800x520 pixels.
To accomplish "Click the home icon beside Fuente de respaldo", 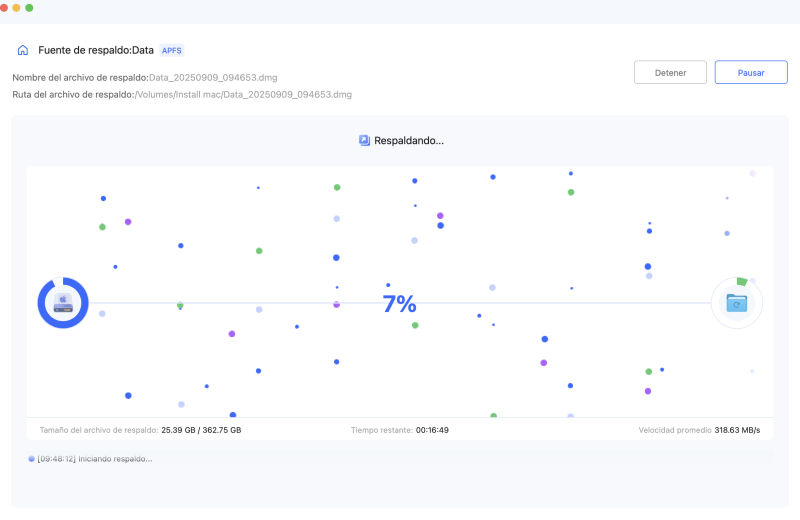I will [x=22, y=50].
